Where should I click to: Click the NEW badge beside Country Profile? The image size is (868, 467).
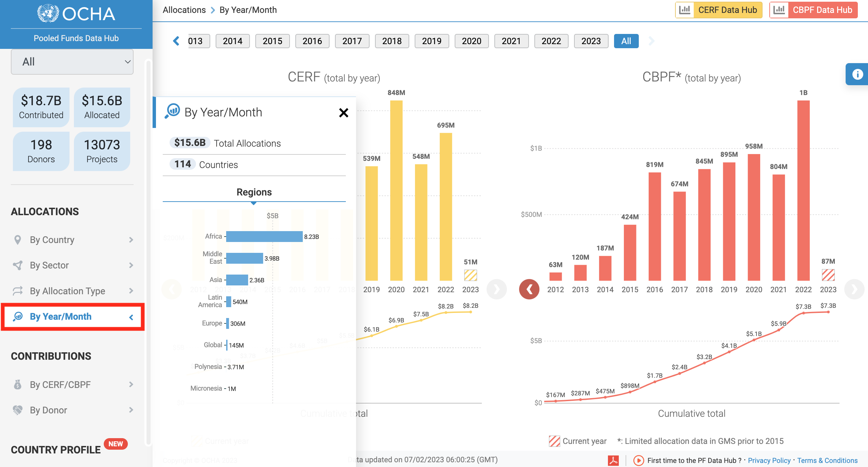point(116,444)
